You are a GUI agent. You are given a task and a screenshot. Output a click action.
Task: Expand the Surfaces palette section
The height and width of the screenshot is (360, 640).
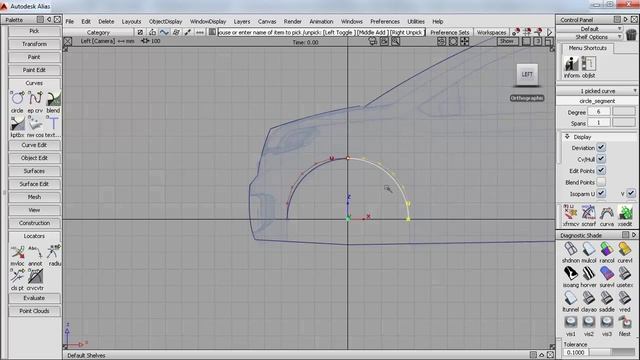(x=34, y=171)
